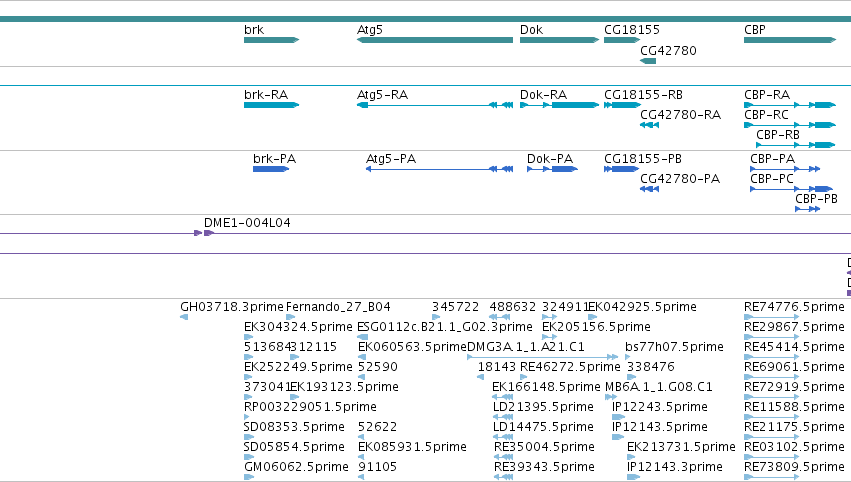Click the SD08353.5prime label
The height and width of the screenshot is (482, 851).
295,427
